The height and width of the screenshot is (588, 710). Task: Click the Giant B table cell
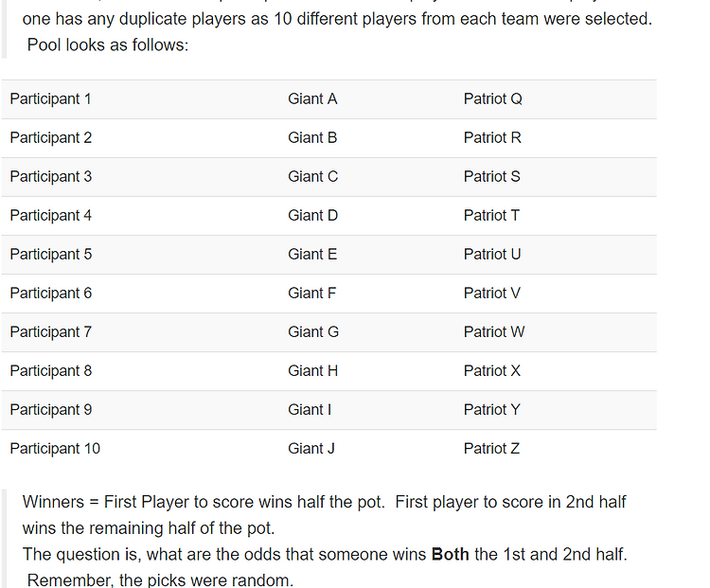point(367,138)
